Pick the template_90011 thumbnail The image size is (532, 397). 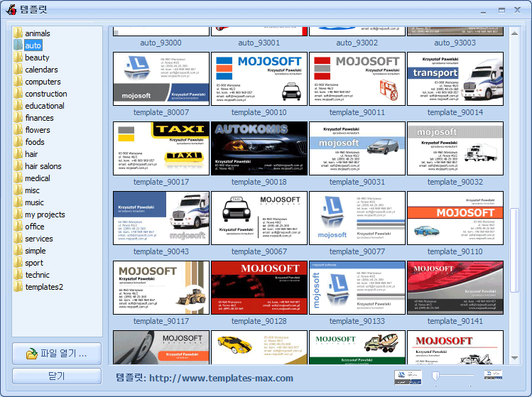pos(357,79)
